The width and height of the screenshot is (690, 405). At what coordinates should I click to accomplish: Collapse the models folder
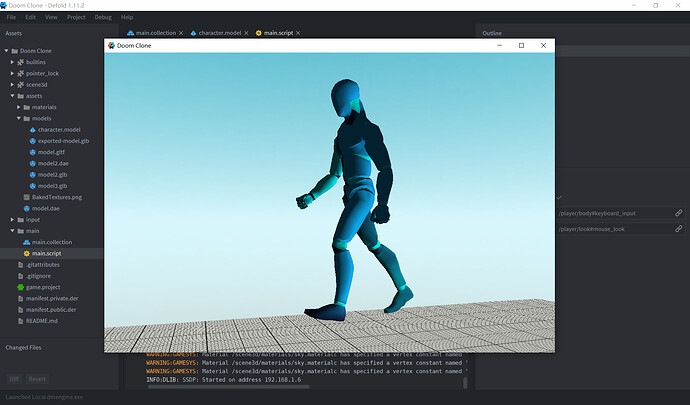(20, 119)
